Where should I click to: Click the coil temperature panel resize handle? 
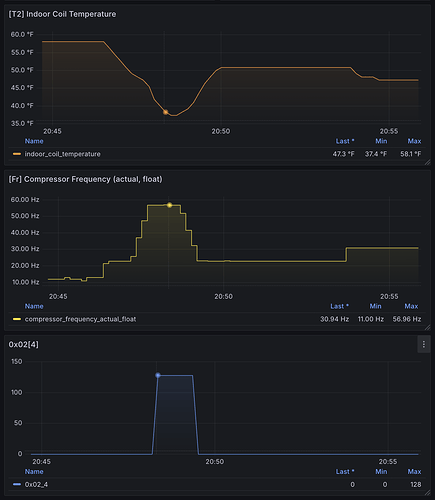[x=427, y=162]
